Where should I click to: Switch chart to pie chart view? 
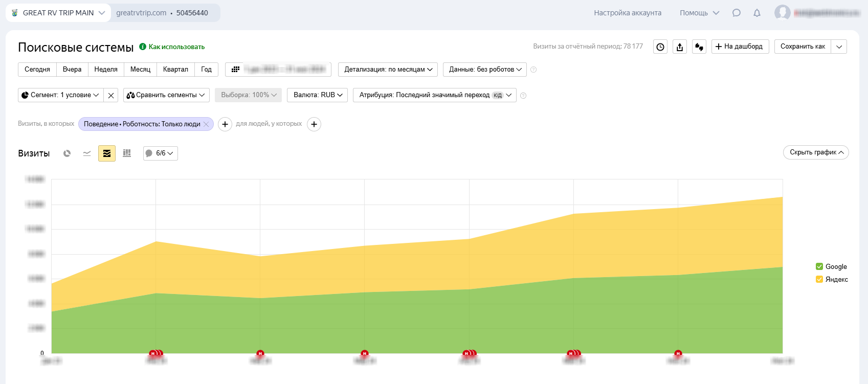click(67, 153)
